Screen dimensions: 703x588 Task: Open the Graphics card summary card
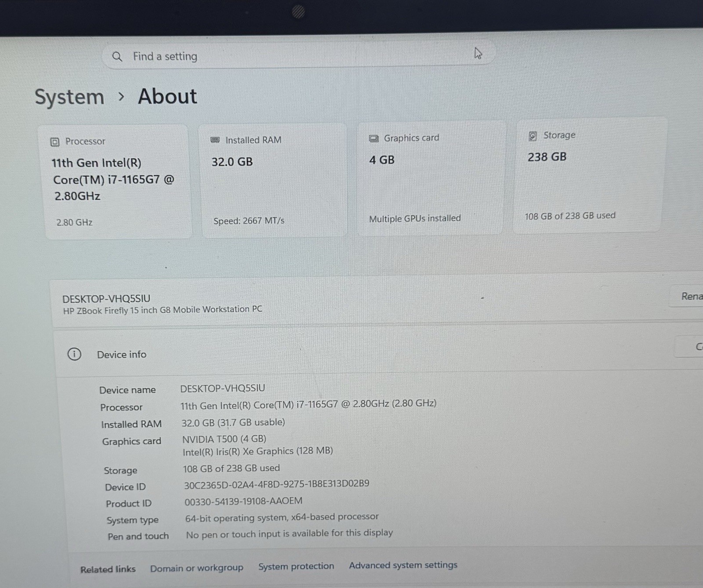431,178
